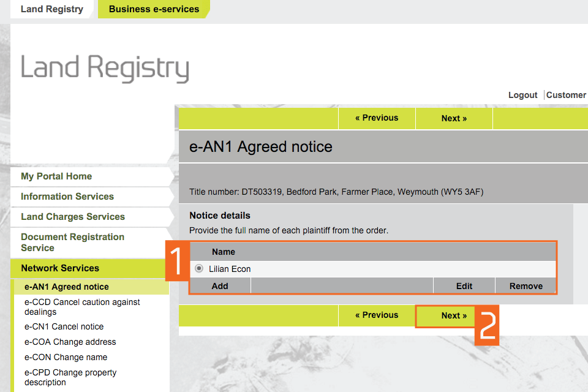This screenshot has height=392, width=588.
Task: Open My Portal Home menu
Action: (56, 176)
